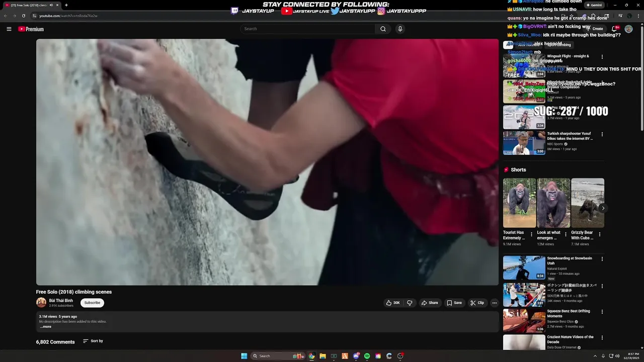Mute the Free Solo tab audio
The height and width of the screenshot is (362, 644).
pyautogui.click(x=51, y=5)
